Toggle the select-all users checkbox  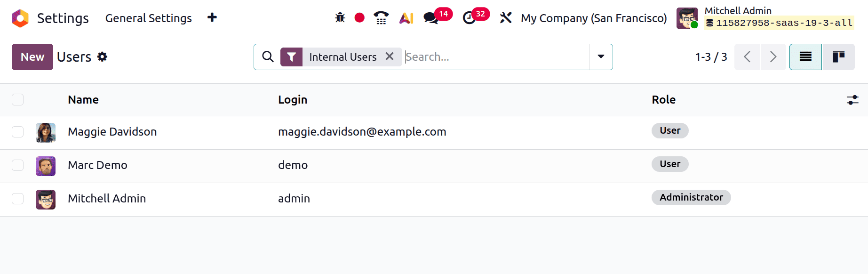pyautogui.click(x=18, y=99)
